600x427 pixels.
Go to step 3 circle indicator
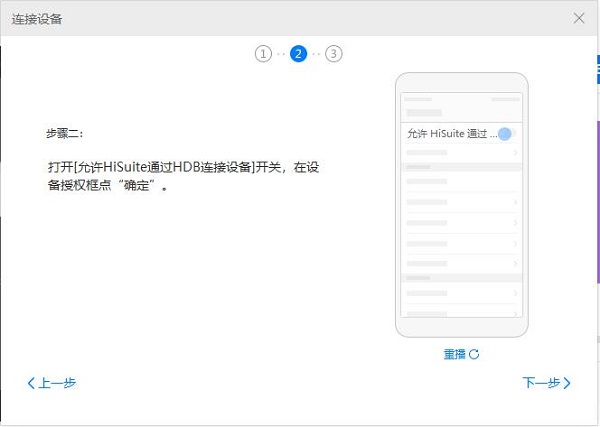(334, 54)
